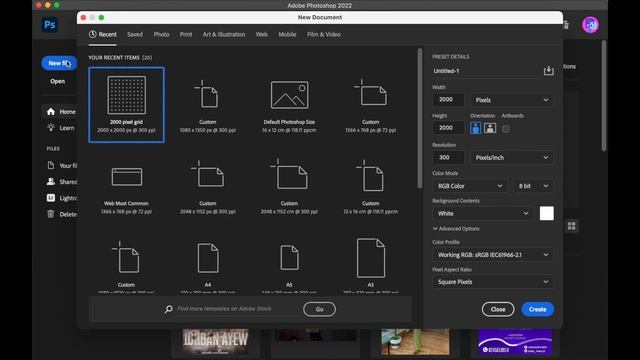
Task: Open the 8 bit depth dropdown
Action: point(533,186)
